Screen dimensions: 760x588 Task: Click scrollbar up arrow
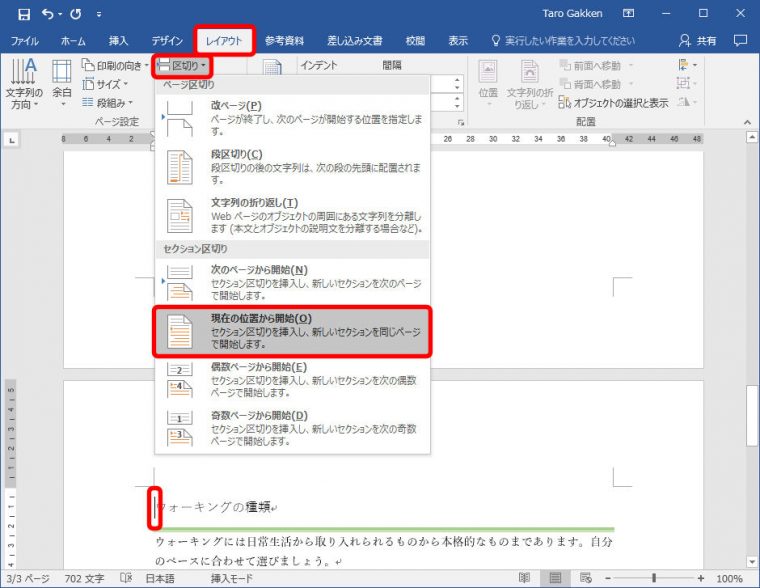(x=751, y=138)
